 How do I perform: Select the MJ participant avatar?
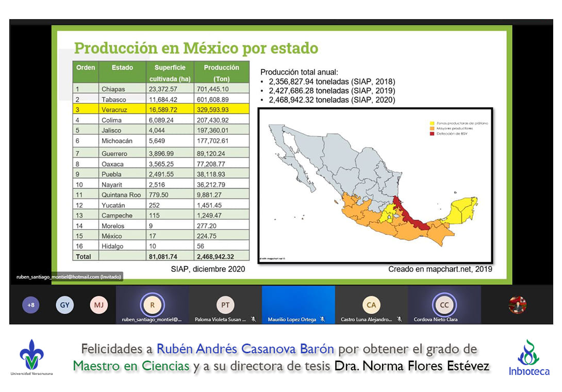[98, 305]
